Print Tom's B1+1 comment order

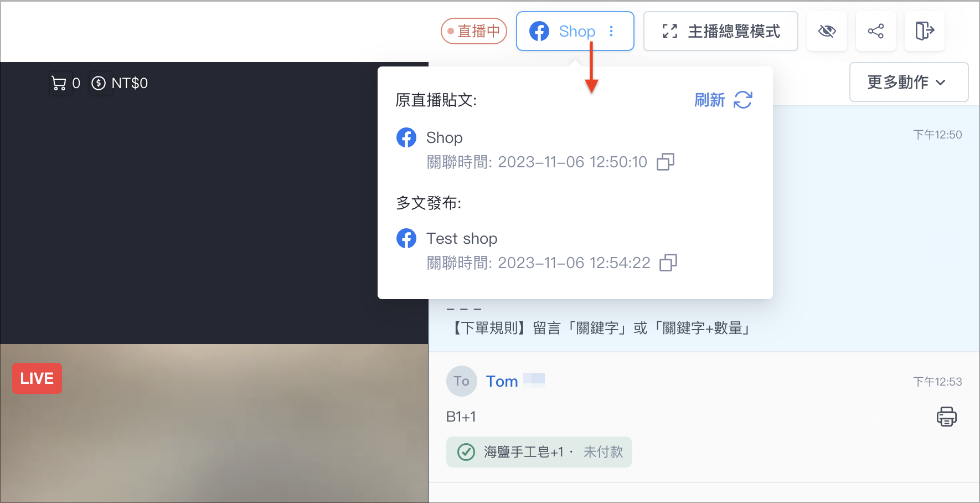[x=947, y=417]
